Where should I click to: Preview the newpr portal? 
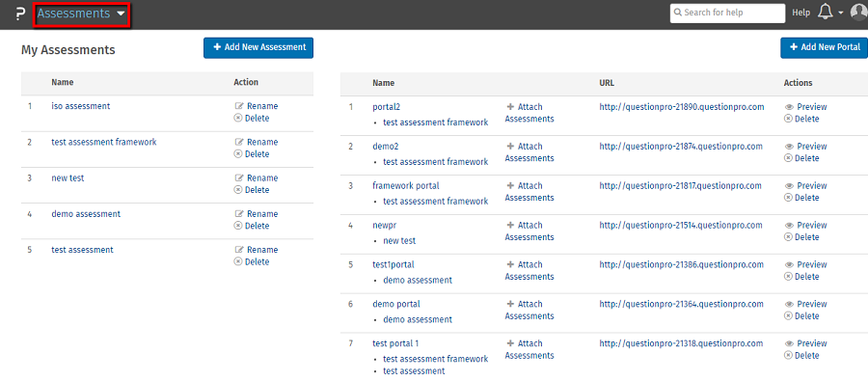[805, 226]
